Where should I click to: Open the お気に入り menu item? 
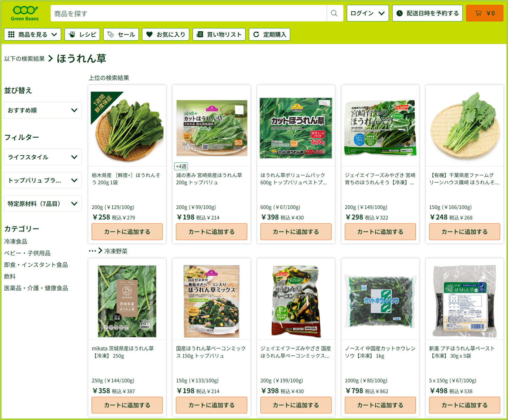[166, 35]
